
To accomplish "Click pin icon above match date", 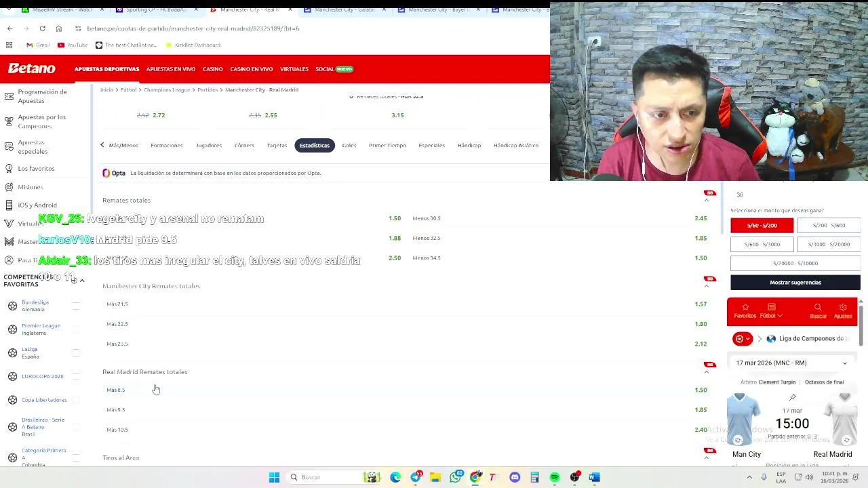I will (x=792, y=398).
